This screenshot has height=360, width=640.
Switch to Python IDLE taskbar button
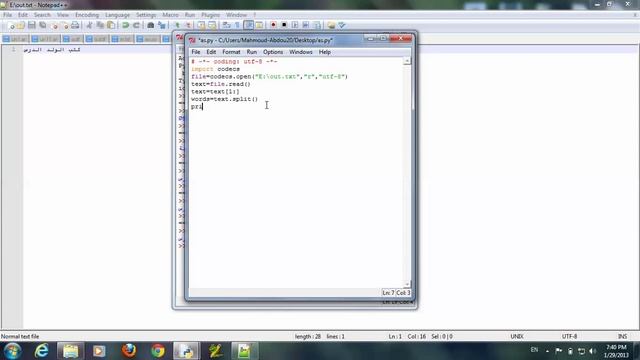point(186,351)
